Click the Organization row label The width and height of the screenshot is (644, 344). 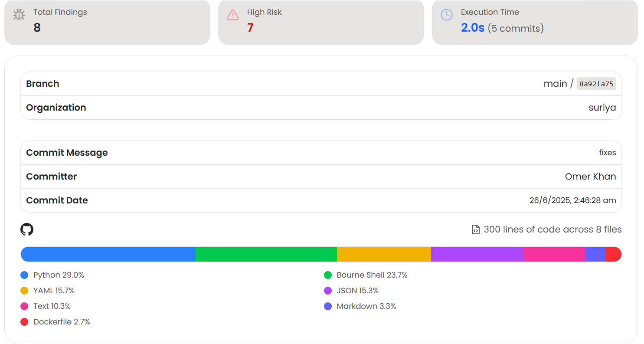56,108
